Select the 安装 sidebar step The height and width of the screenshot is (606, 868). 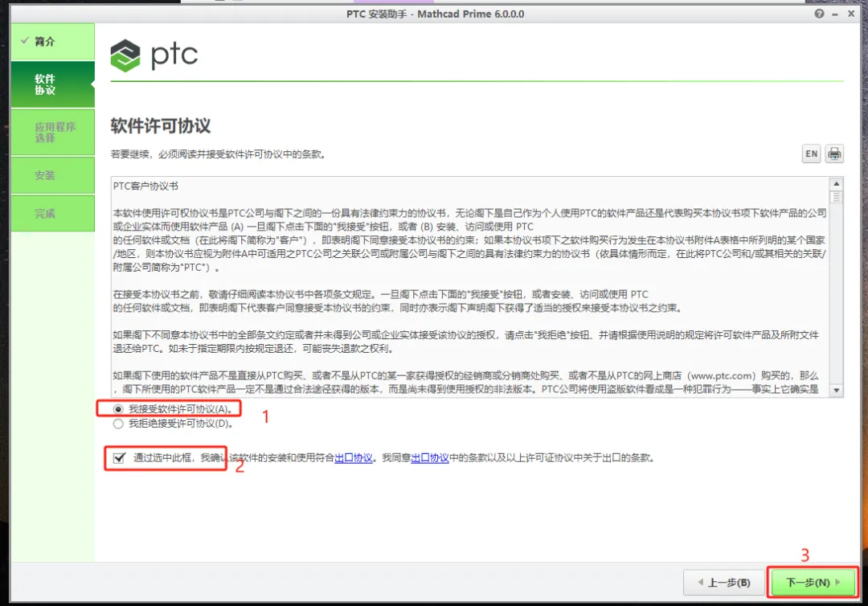52,175
